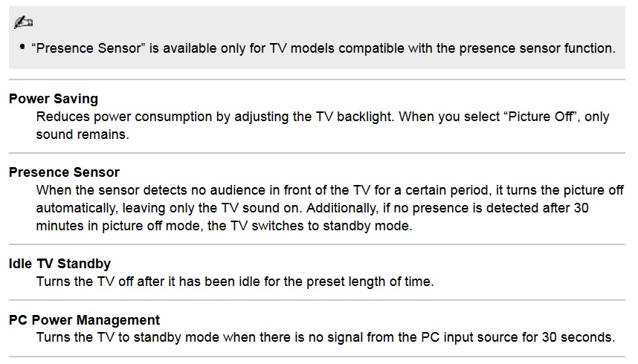Click the Idle TV Standby description sentence
Screen dimensions: 638x364
coord(234,282)
